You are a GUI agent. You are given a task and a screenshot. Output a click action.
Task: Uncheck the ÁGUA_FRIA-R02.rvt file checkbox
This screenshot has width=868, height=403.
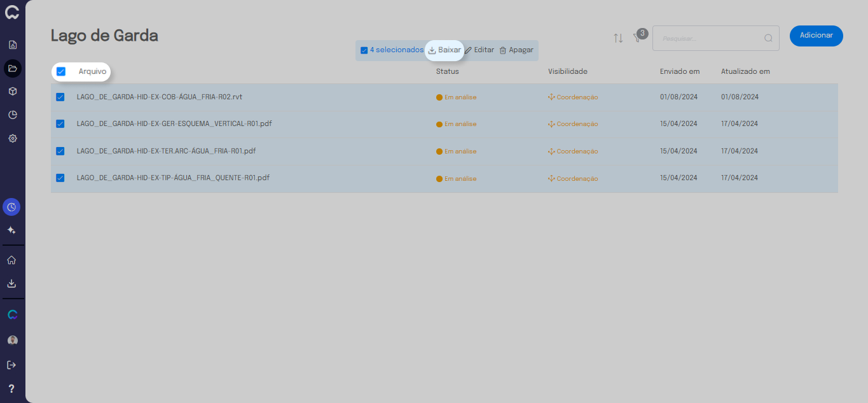pyautogui.click(x=60, y=97)
